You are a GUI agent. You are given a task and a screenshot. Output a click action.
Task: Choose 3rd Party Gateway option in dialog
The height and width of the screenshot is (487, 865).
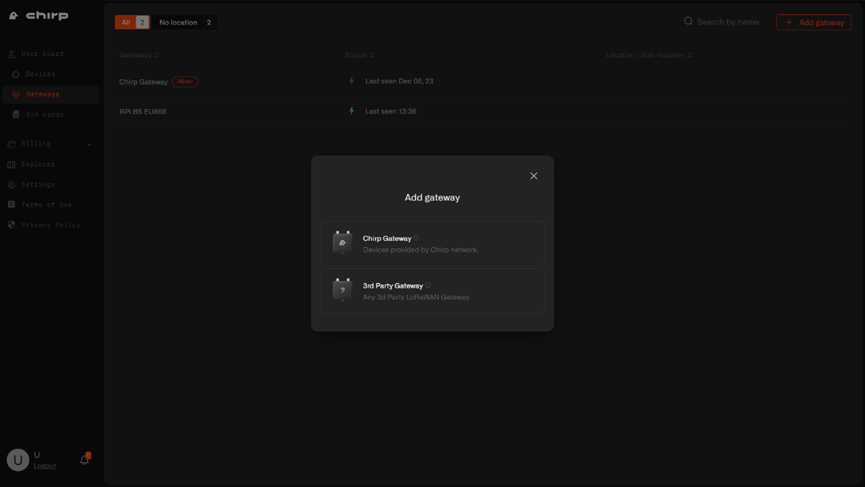(432, 291)
